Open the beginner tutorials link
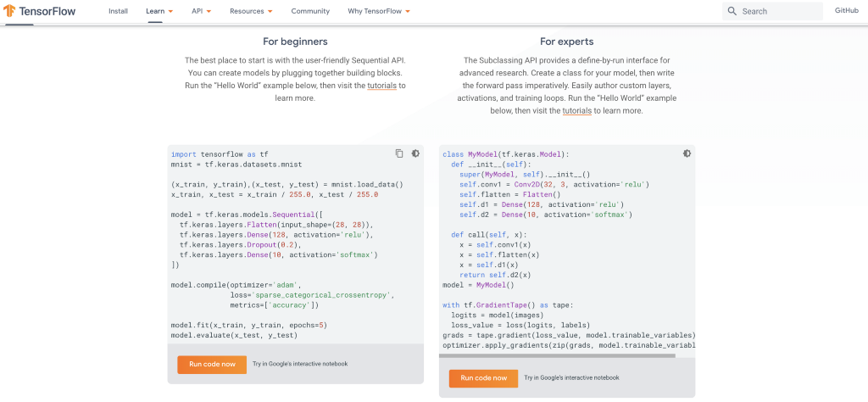Viewport: 868px width, 402px height. click(x=381, y=86)
